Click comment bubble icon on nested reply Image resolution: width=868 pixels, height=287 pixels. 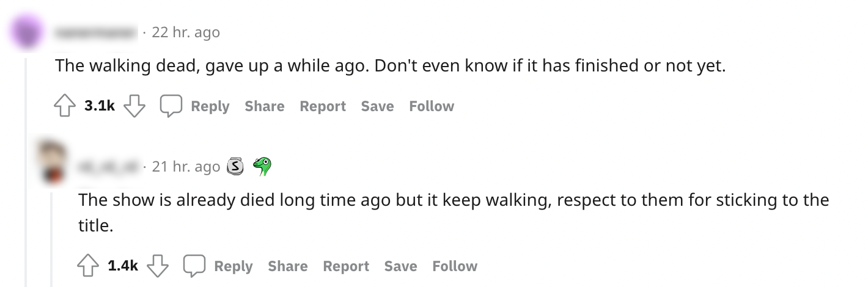[194, 267]
